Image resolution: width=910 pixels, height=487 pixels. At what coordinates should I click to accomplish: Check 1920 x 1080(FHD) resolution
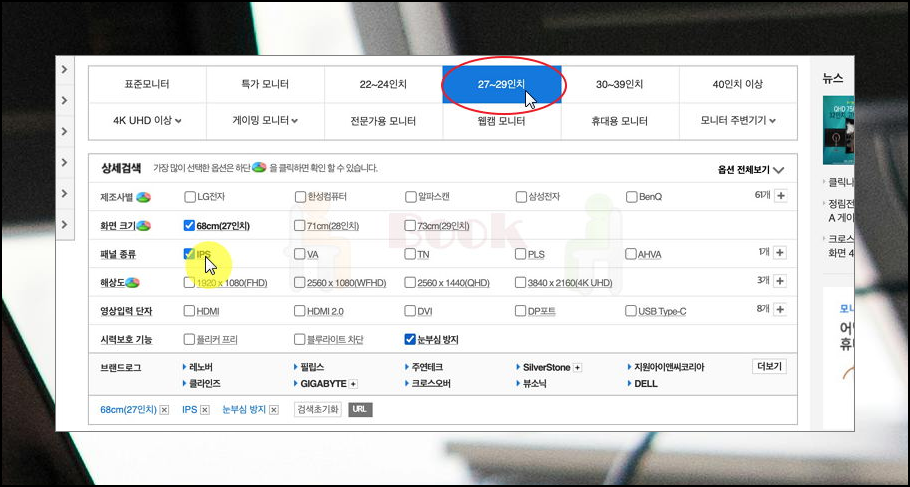tap(189, 282)
